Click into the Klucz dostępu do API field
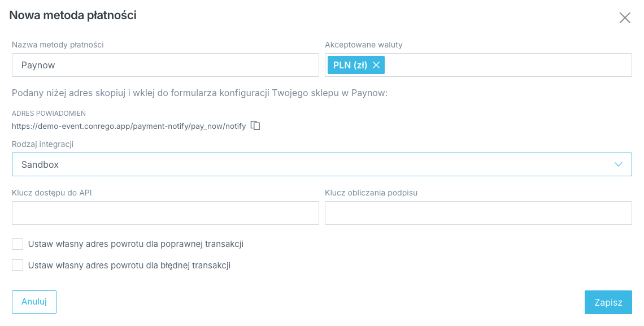 tap(165, 213)
